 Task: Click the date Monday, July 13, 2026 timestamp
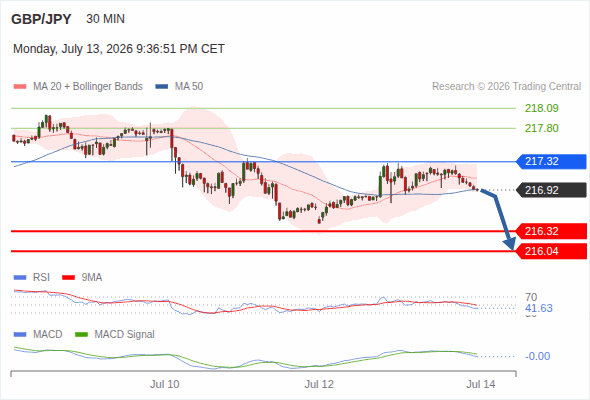(119, 49)
